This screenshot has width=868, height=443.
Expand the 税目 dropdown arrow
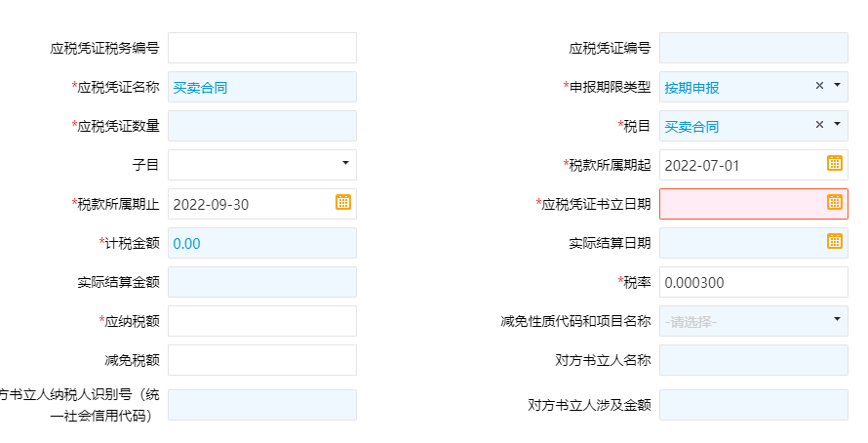837,125
